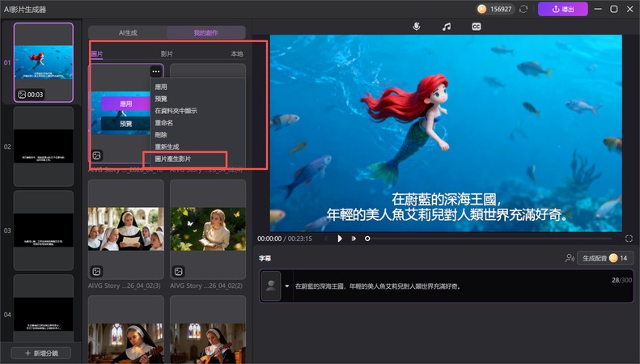This screenshot has height=364, width=640.
Task: Click the voice speaker icon beside 生成配音
Action: (570, 258)
